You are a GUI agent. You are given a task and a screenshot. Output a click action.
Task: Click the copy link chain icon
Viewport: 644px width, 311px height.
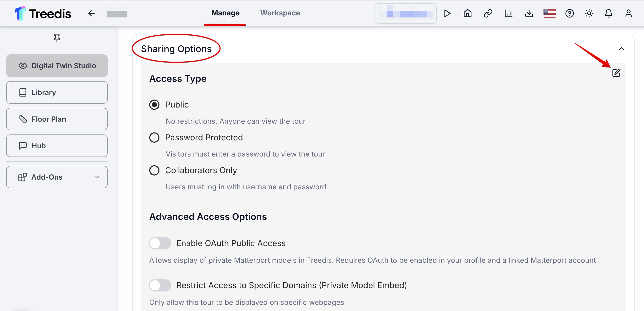(x=488, y=13)
